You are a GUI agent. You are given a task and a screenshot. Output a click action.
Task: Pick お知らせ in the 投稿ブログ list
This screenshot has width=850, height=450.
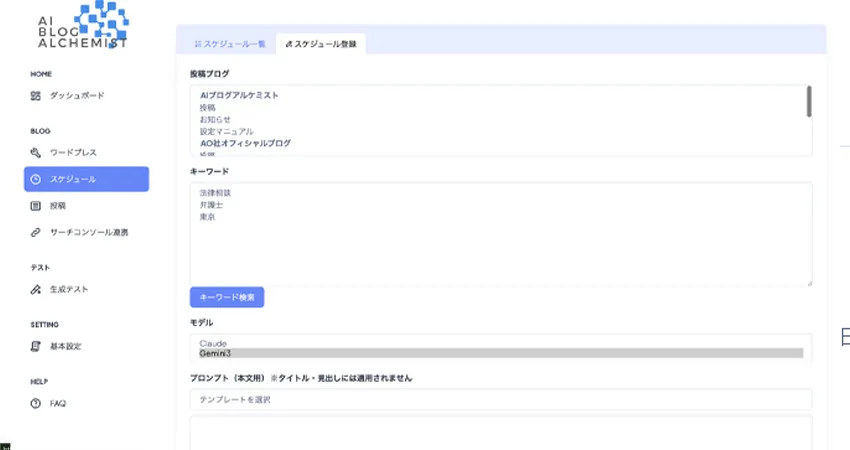tap(215, 119)
